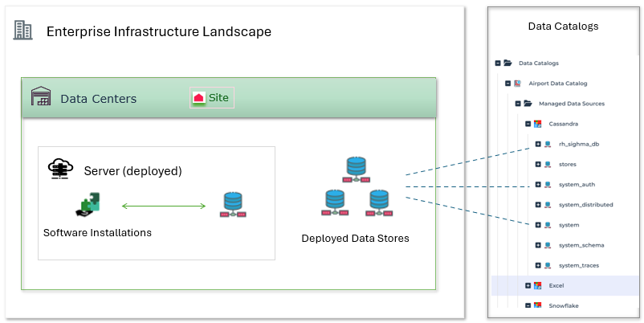Click the Deployed Data Stores cluster icon

[357, 187]
